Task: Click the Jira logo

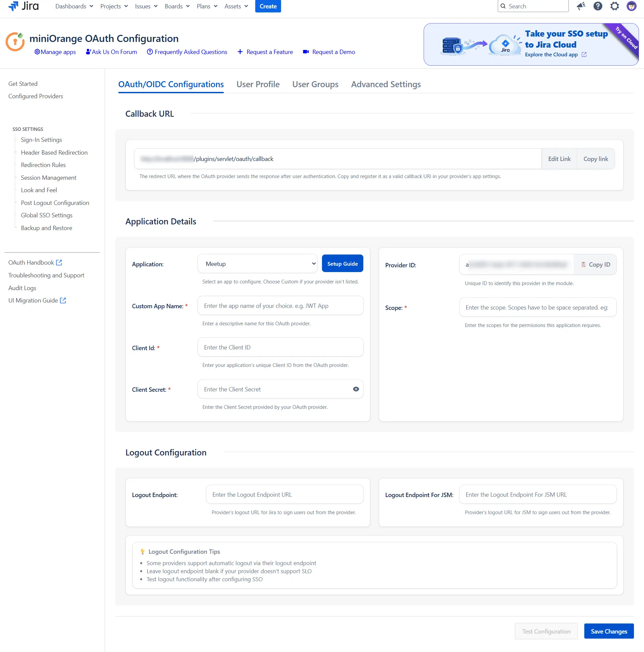Action: (23, 6)
